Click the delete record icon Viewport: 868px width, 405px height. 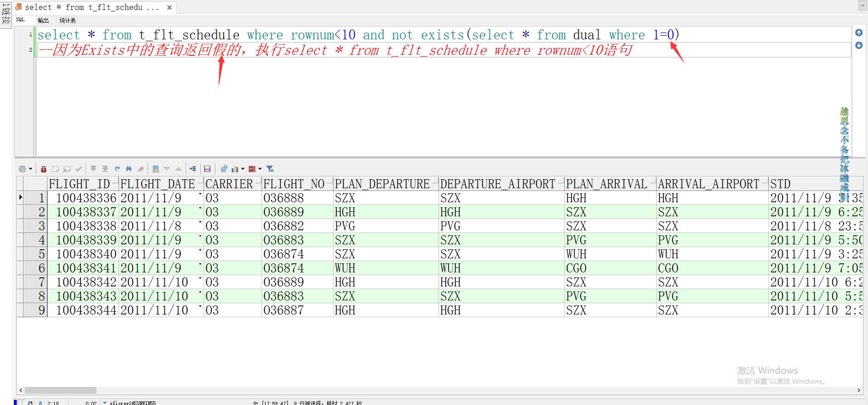coord(67,169)
